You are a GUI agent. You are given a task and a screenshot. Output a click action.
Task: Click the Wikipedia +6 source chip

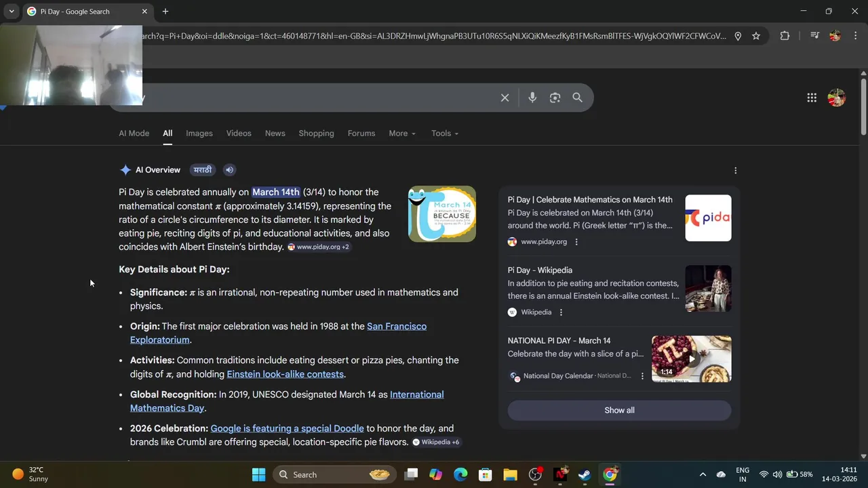[x=436, y=442]
